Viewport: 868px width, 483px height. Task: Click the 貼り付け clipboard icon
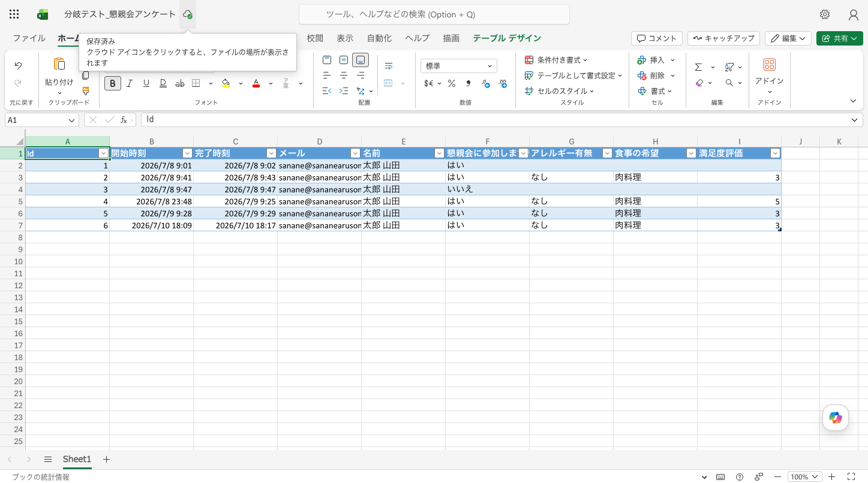(59, 64)
